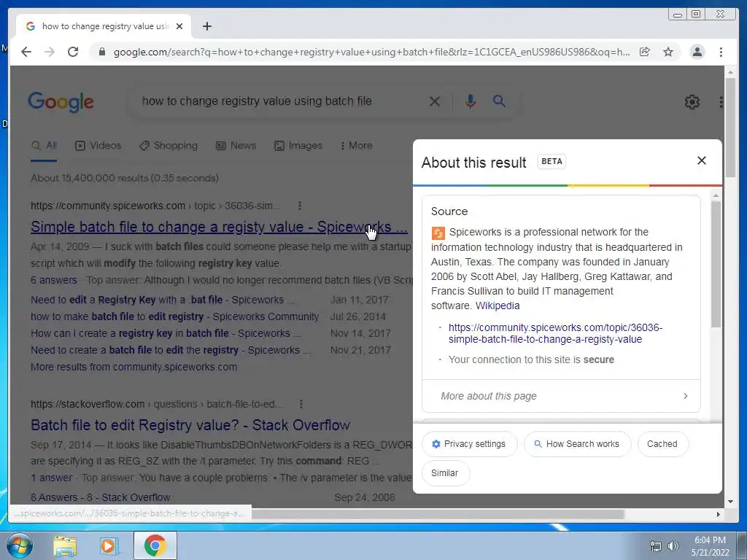Click the forward navigation arrow
Screen dimensions: 747x560
[50, 52]
